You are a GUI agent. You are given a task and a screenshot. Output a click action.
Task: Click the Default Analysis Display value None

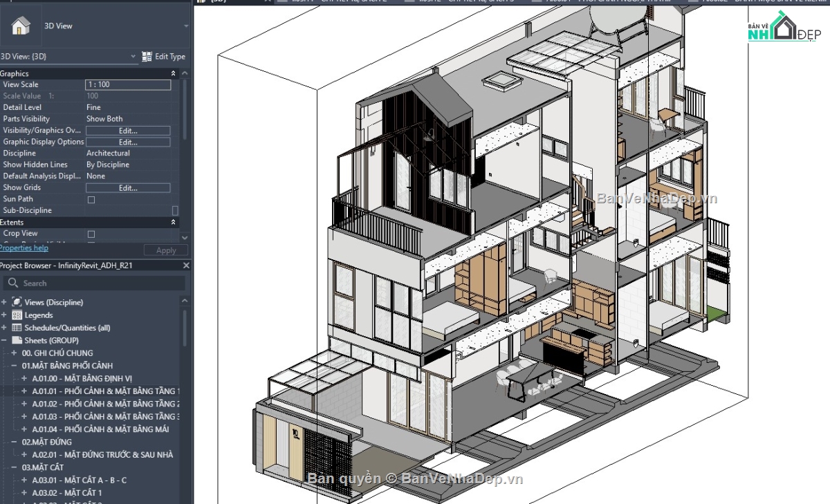click(95, 176)
